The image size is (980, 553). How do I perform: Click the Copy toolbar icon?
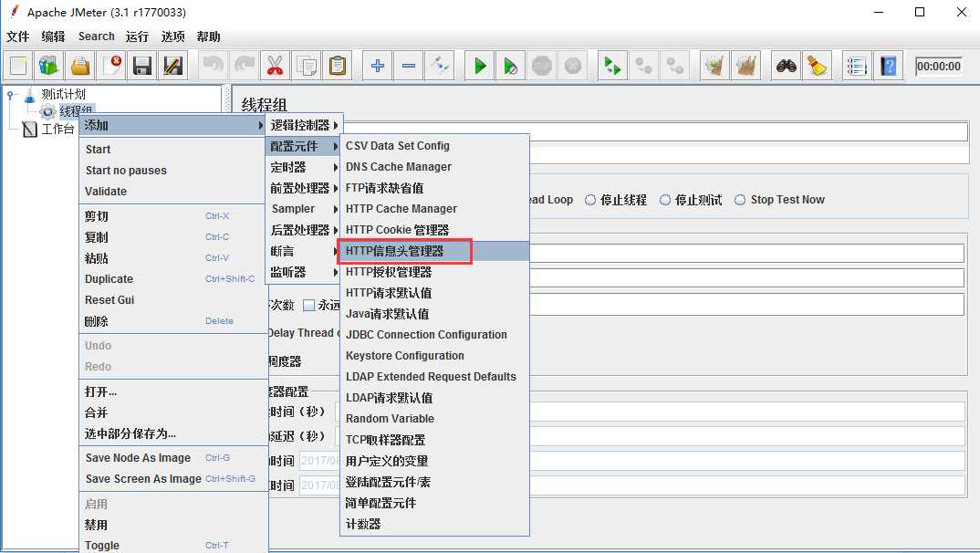point(307,66)
